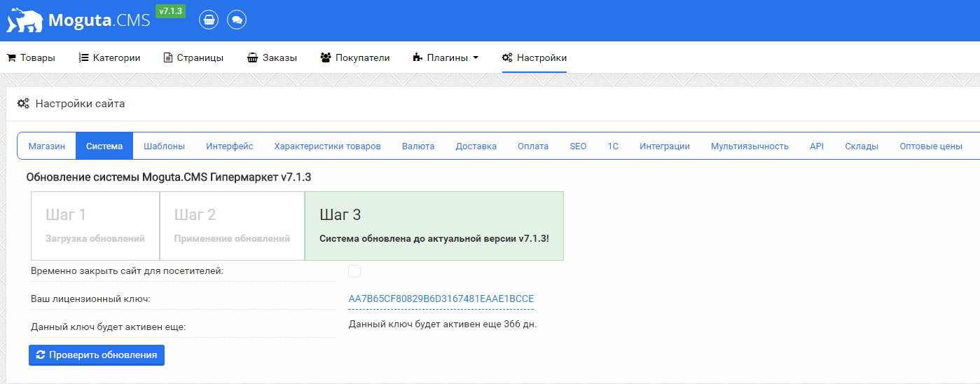Click the Moguta.CMS bear logo
Viewport: 980px width, 384px height.
click(x=78, y=20)
